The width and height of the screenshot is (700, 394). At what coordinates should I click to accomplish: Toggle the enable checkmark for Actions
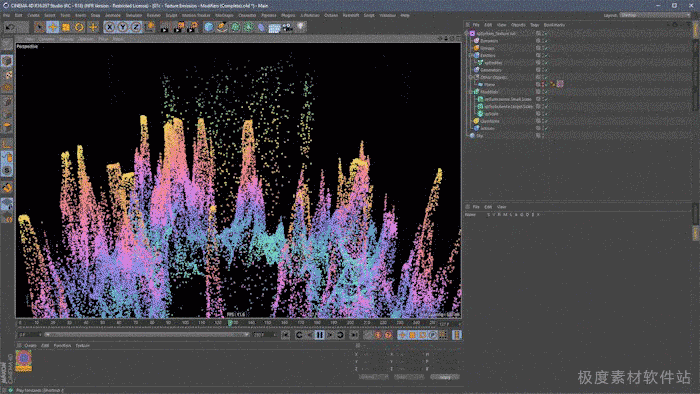pyautogui.click(x=546, y=129)
